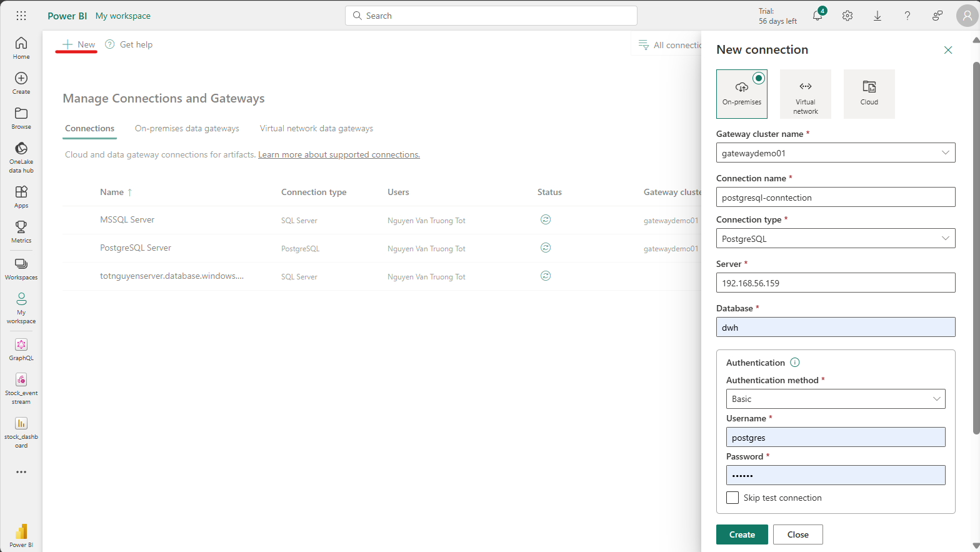Select Cloud connection option

tap(869, 94)
